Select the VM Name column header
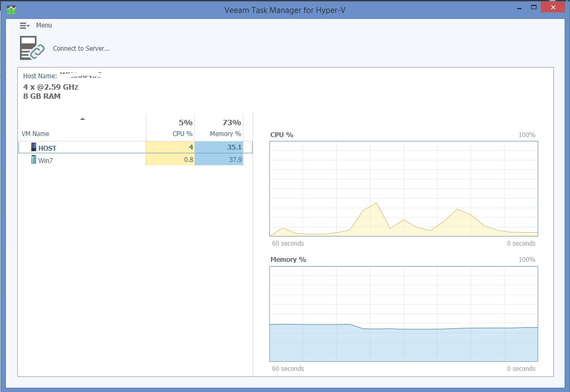 [x=35, y=133]
